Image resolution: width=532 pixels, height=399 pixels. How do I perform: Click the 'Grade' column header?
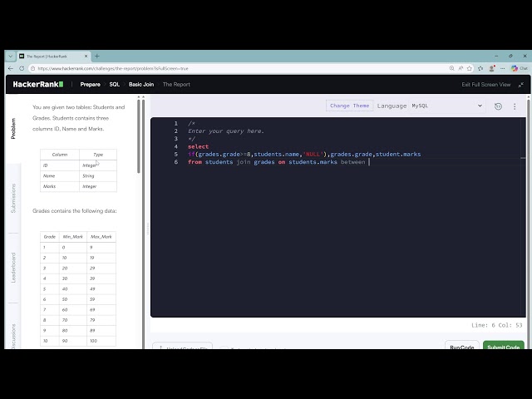click(x=50, y=237)
